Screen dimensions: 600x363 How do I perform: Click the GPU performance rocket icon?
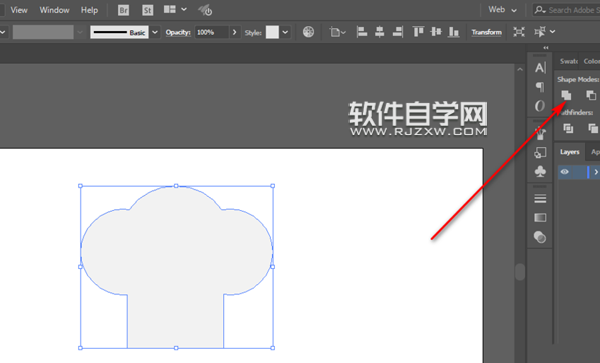205,10
